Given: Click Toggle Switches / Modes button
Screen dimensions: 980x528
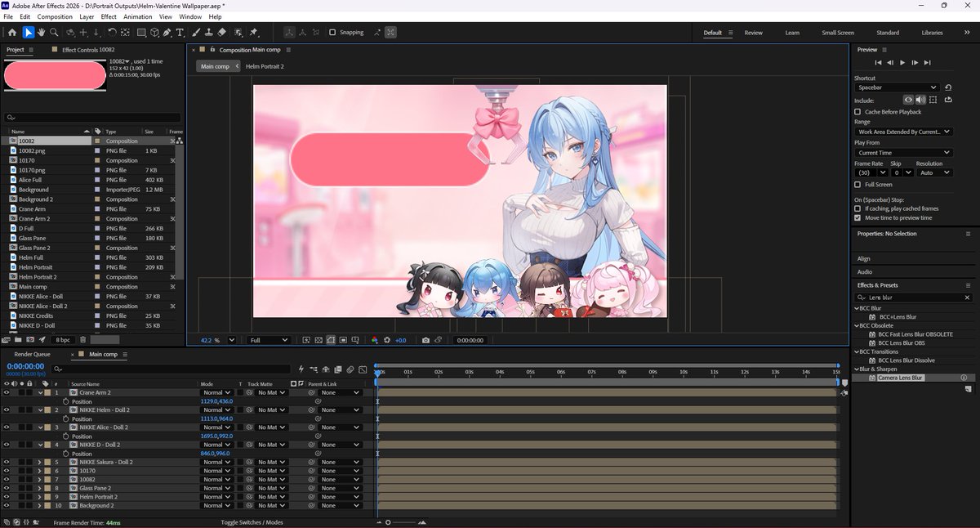Looking at the screenshot, I should coord(252,522).
